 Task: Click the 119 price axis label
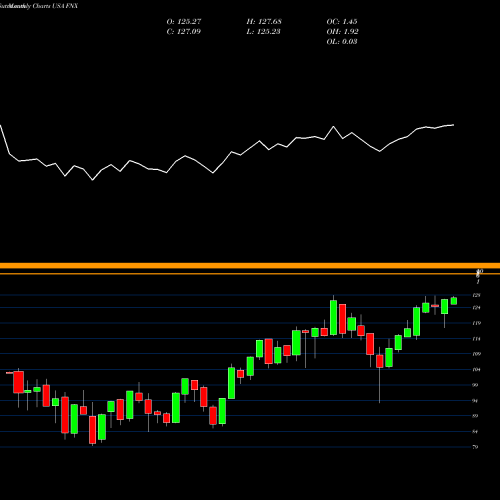click(x=477, y=323)
